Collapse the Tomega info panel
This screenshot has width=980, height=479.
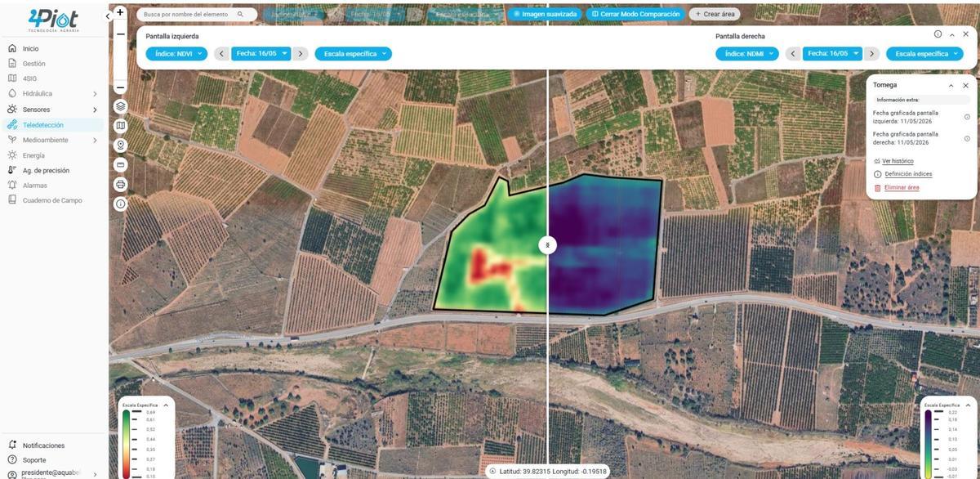[951, 85]
